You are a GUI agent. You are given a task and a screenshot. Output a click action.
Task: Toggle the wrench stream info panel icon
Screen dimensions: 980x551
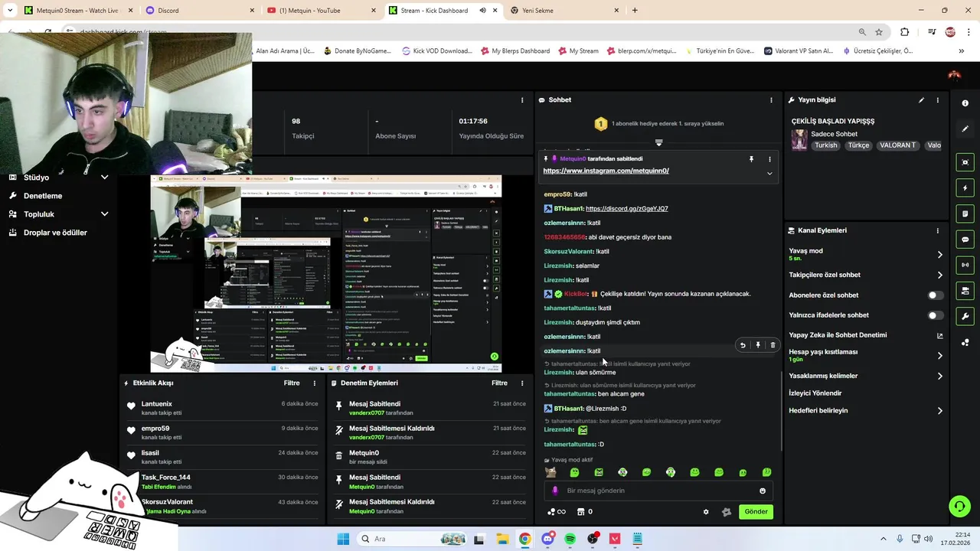(965, 316)
